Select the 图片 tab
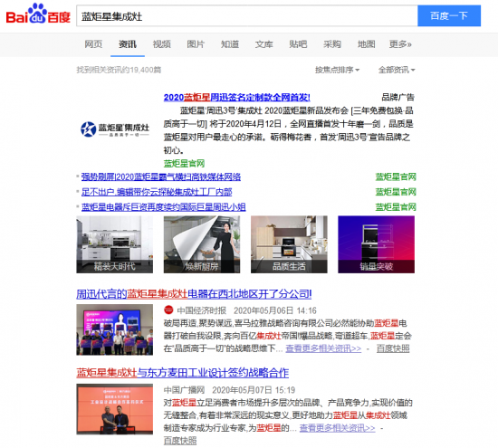 (196, 44)
